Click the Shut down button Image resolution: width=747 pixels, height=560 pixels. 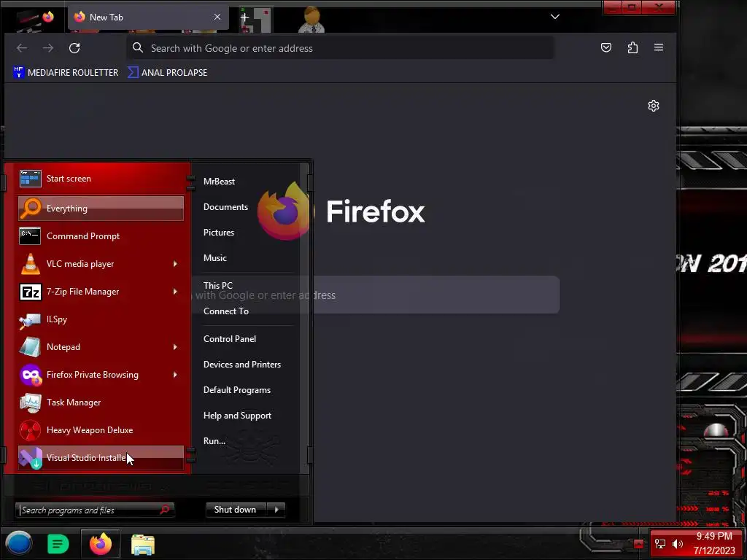pyautogui.click(x=237, y=510)
